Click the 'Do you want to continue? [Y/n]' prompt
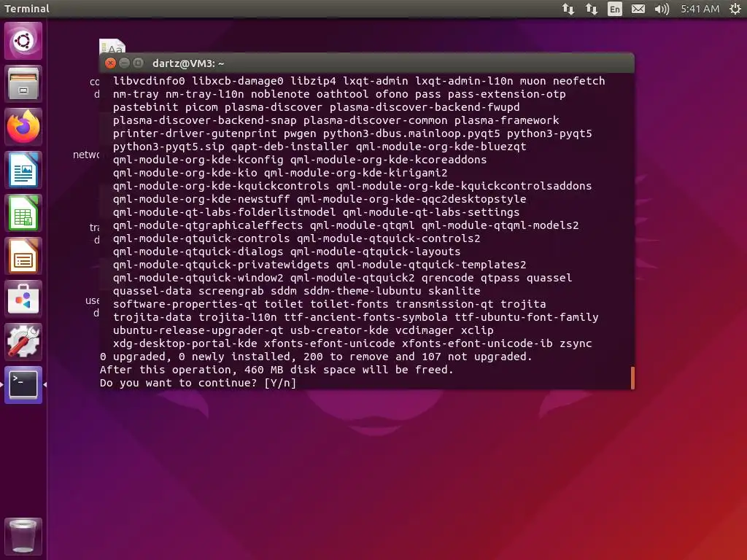Screen dimensions: 747x560 198,383
